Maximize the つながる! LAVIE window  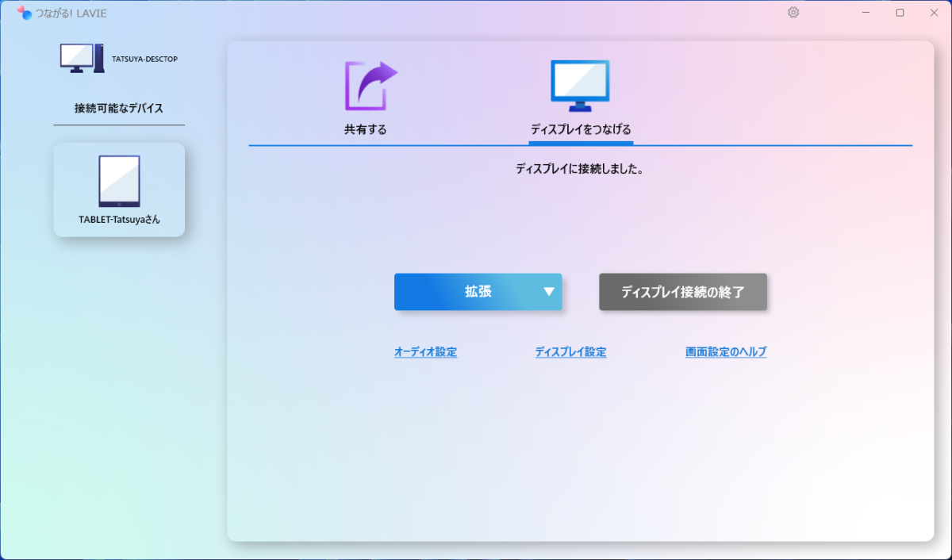900,13
